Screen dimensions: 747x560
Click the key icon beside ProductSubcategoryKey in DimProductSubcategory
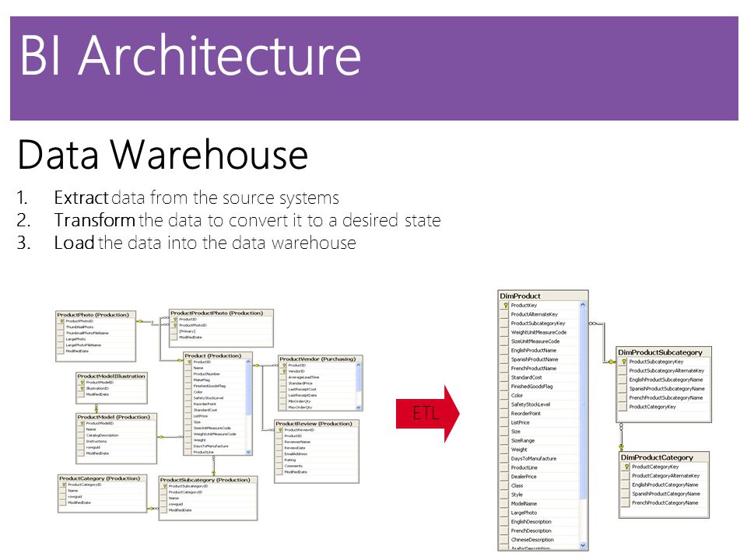[623, 362]
